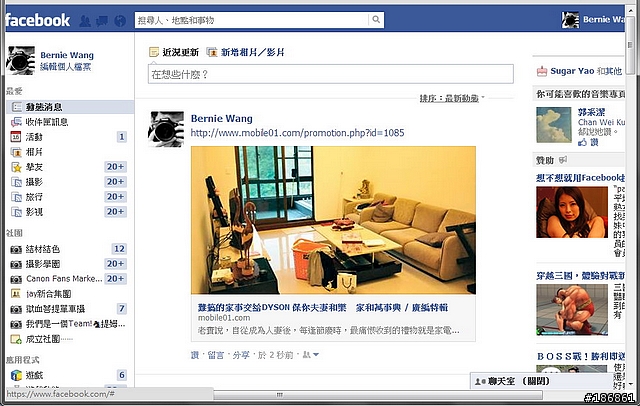Image resolution: width=640 pixels, height=406 pixels.
Task: Open friend requests icon in header
Action: point(84,21)
